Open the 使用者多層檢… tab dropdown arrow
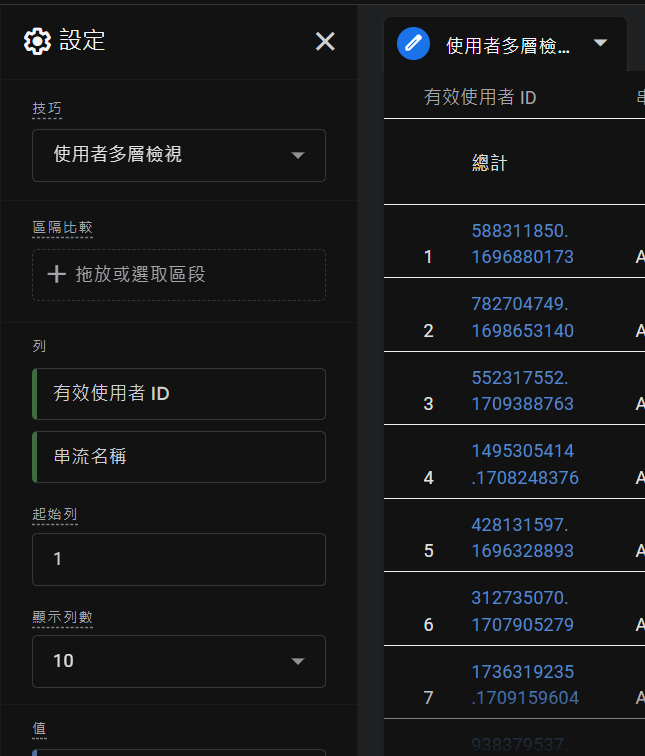 point(600,43)
